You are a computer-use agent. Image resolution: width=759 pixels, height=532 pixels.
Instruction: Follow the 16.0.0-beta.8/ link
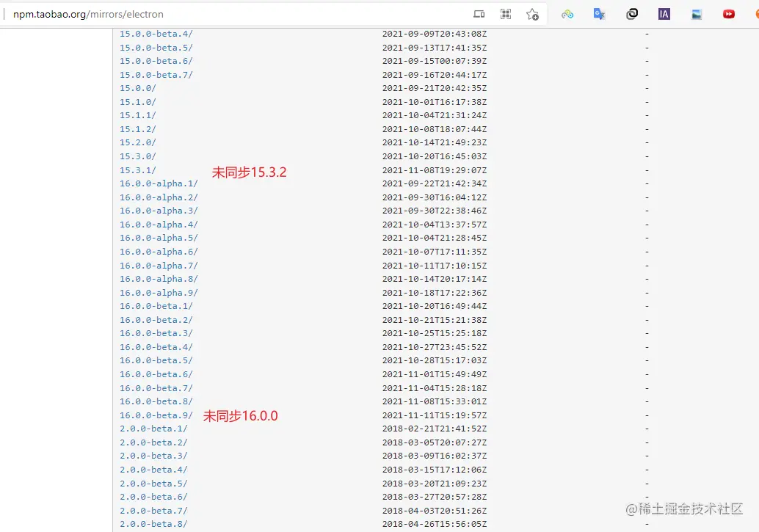tap(156, 401)
